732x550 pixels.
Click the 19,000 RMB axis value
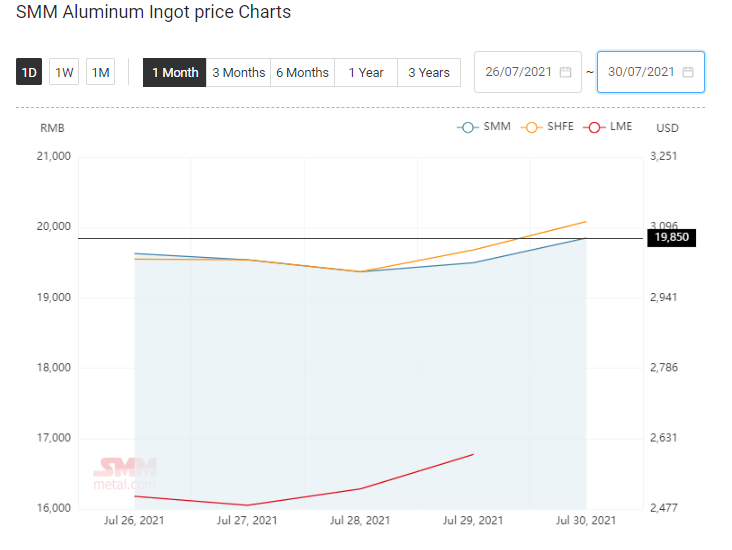point(54,297)
